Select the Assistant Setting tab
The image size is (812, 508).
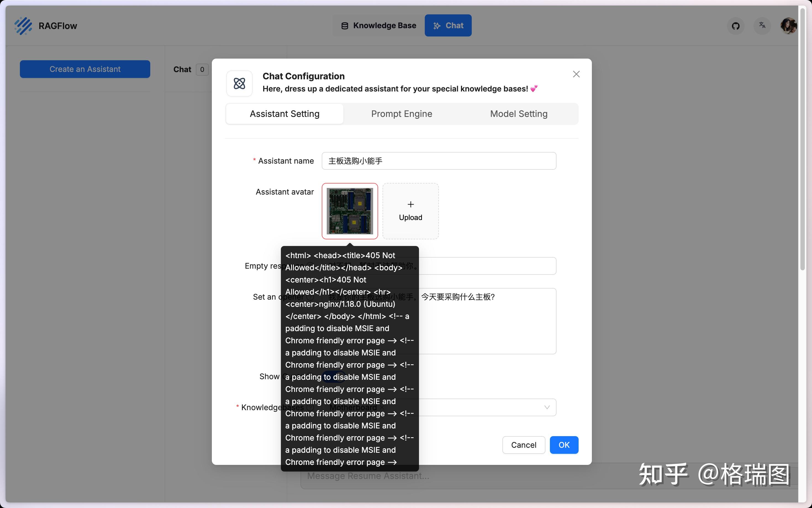[x=284, y=114]
